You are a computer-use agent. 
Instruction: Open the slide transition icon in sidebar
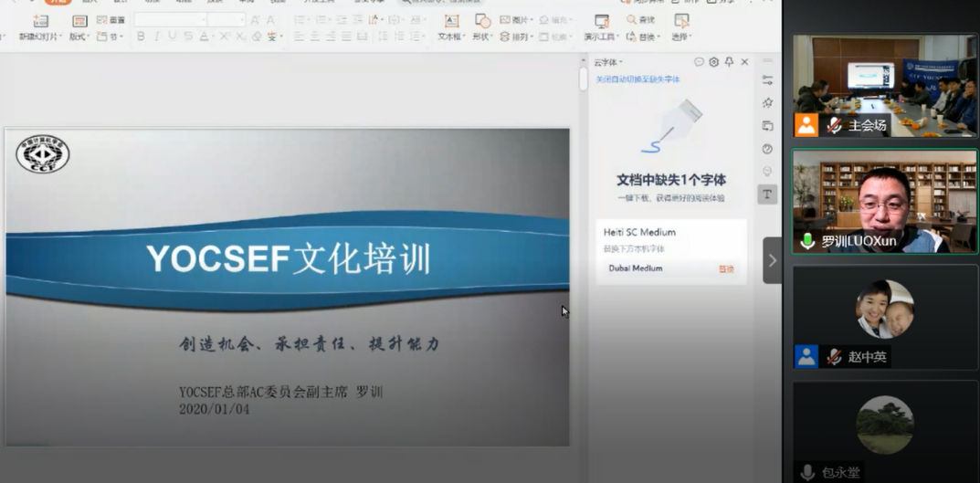(x=767, y=126)
